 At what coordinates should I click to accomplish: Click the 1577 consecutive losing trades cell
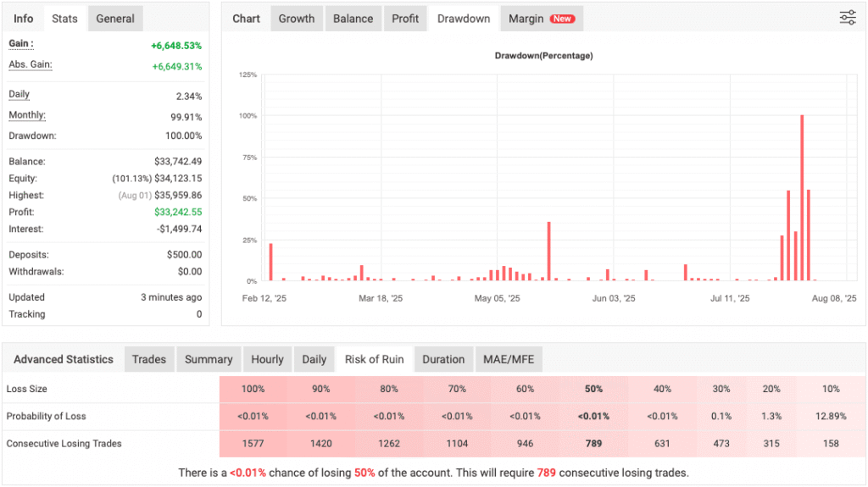pyautogui.click(x=253, y=444)
